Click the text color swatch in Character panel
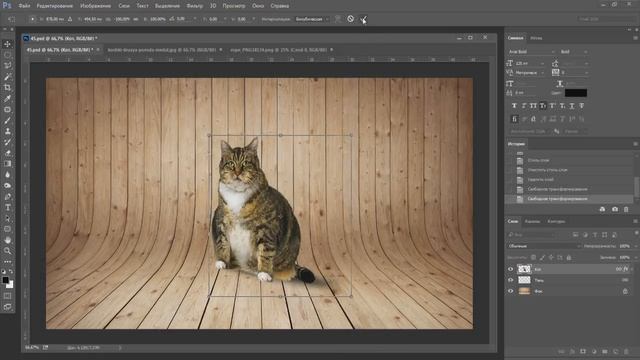The image size is (640, 360). (576, 93)
